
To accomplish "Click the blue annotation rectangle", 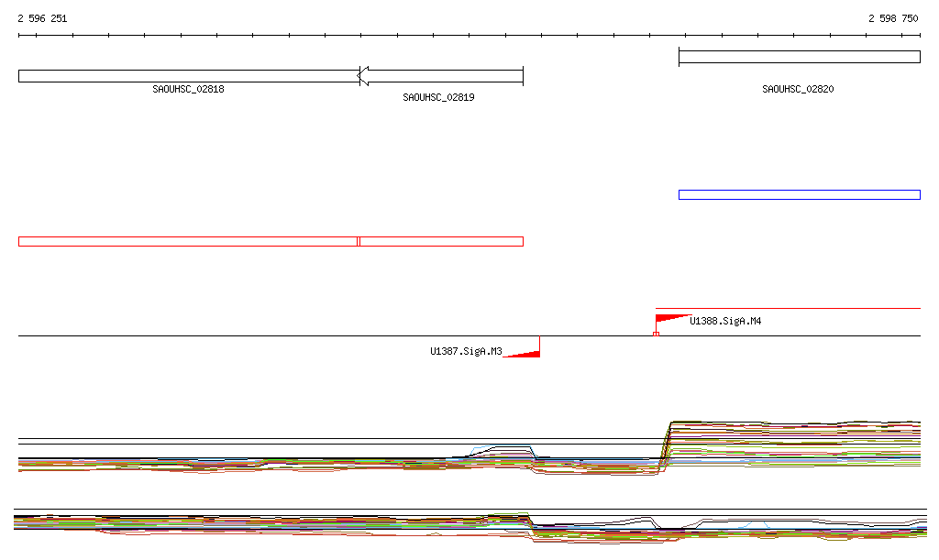I will tap(800, 194).
